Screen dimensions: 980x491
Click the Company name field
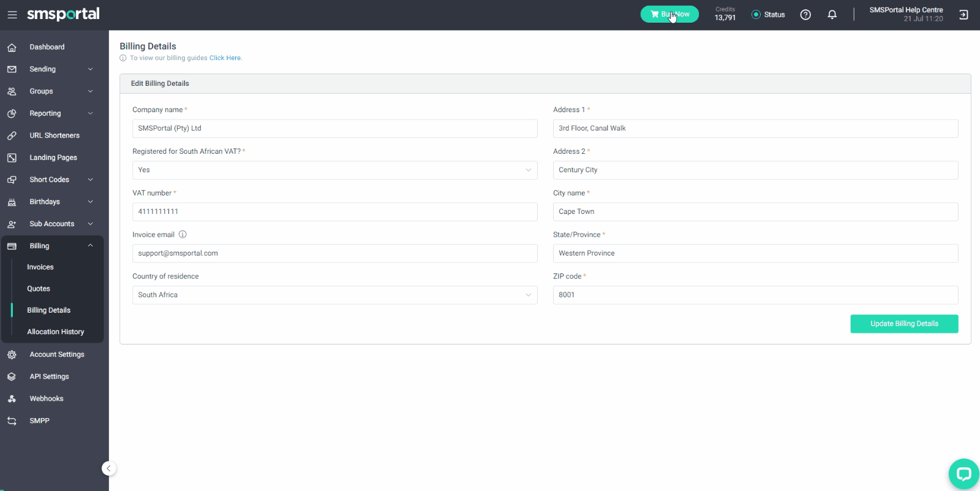(x=335, y=128)
